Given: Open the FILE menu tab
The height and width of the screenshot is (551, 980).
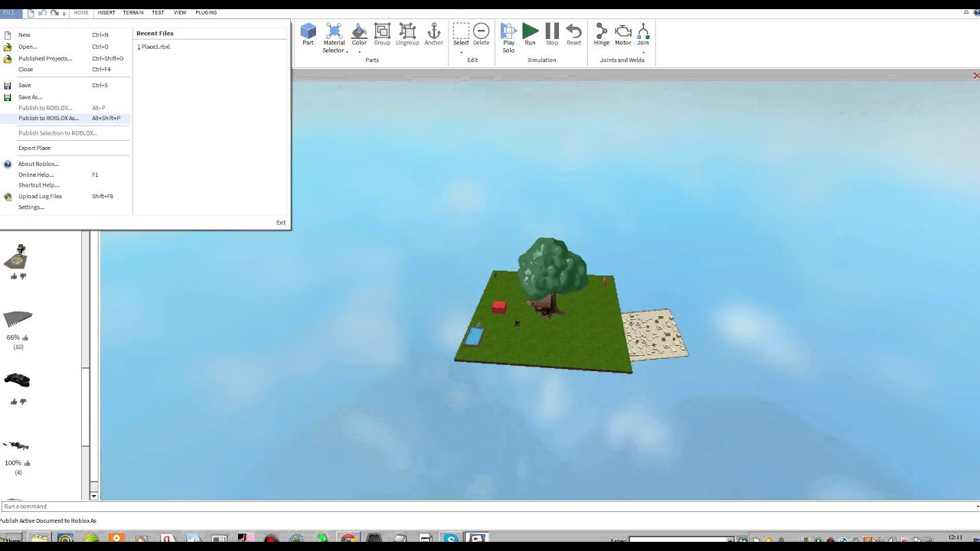Looking at the screenshot, I should tap(9, 13).
